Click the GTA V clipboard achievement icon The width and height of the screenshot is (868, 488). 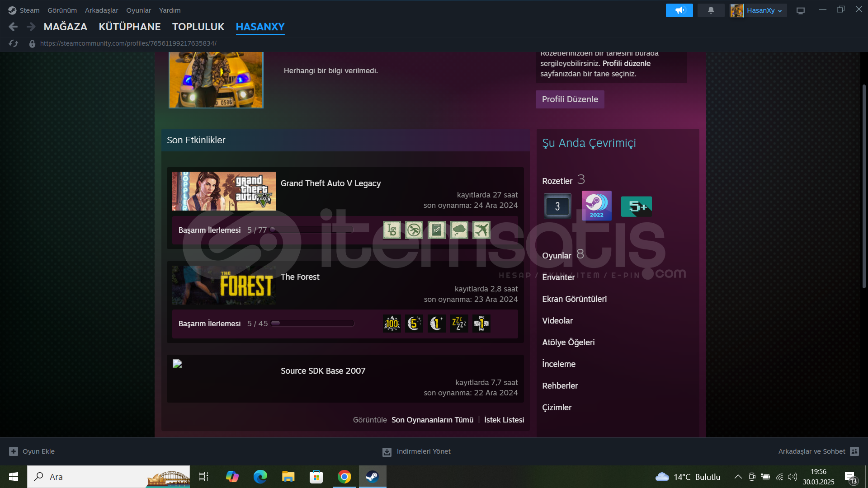(436, 230)
